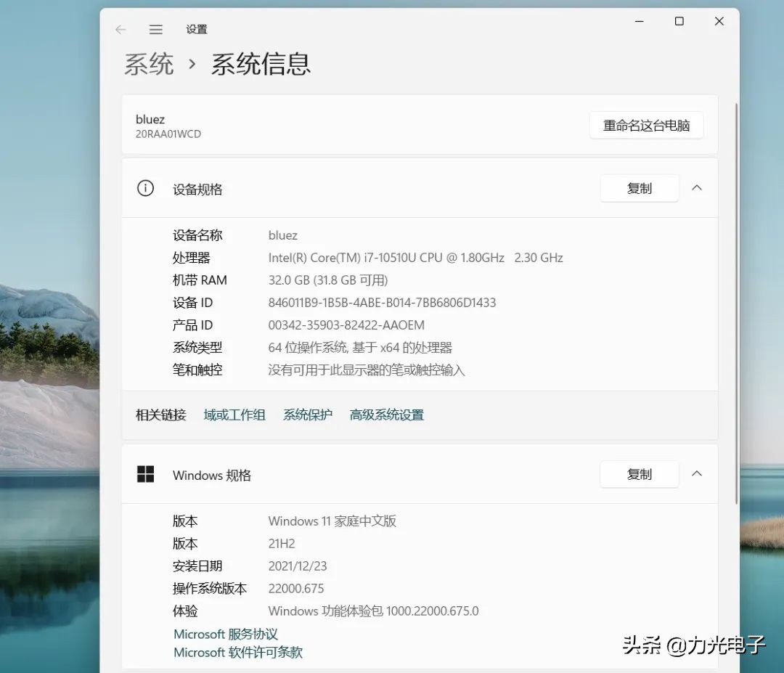Click the 重命名这台电脑 button

tap(647, 125)
